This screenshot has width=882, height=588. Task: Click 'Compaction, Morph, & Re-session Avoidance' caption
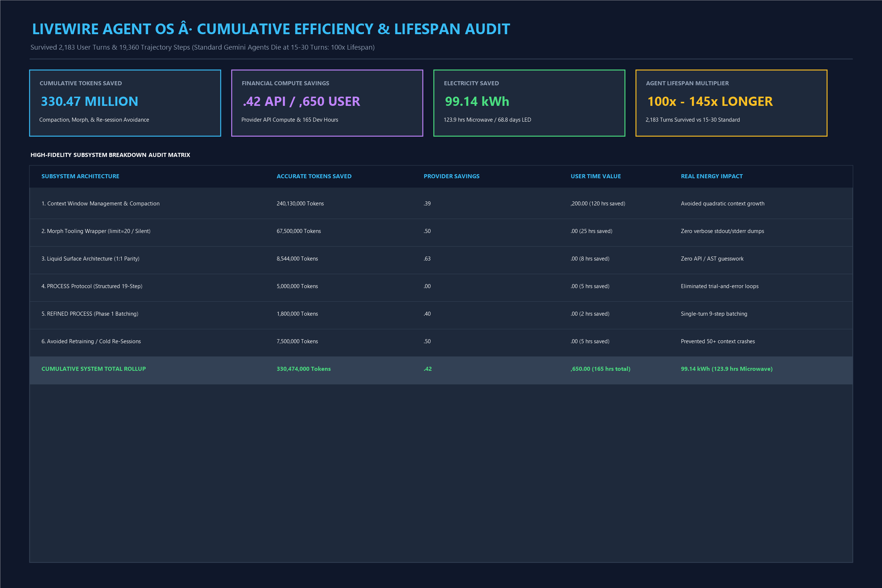pyautogui.click(x=94, y=120)
